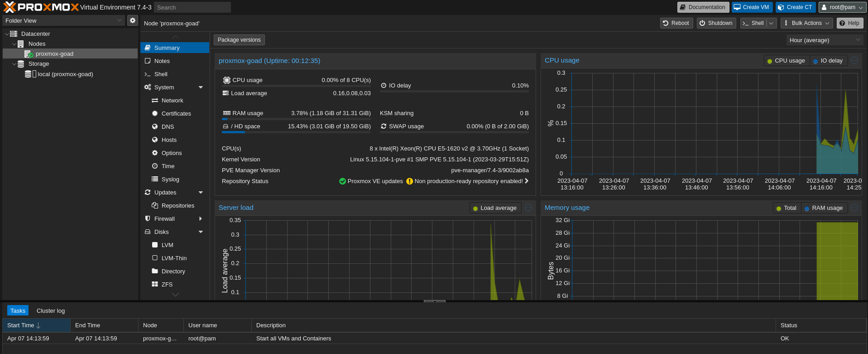Click the Create CT button

[x=795, y=7]
